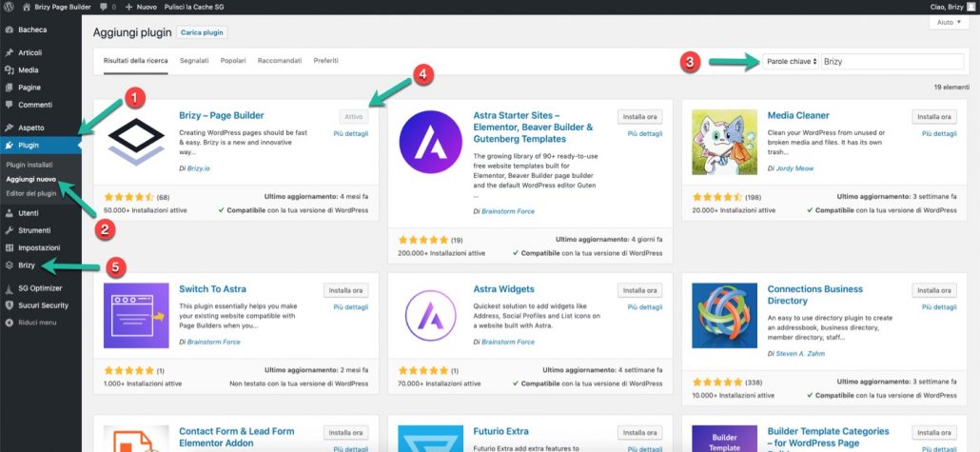Open SG Optimizer in sidebar

coord(40,288)
